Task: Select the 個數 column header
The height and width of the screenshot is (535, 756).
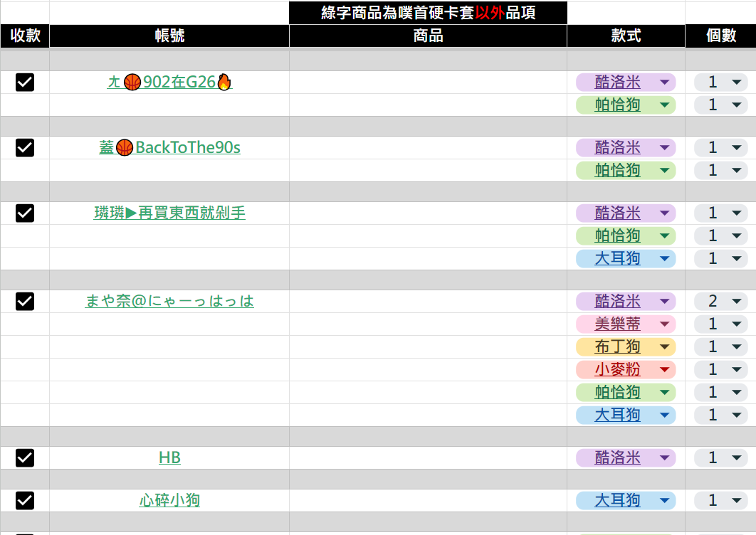Action: [x=721, y=36]
